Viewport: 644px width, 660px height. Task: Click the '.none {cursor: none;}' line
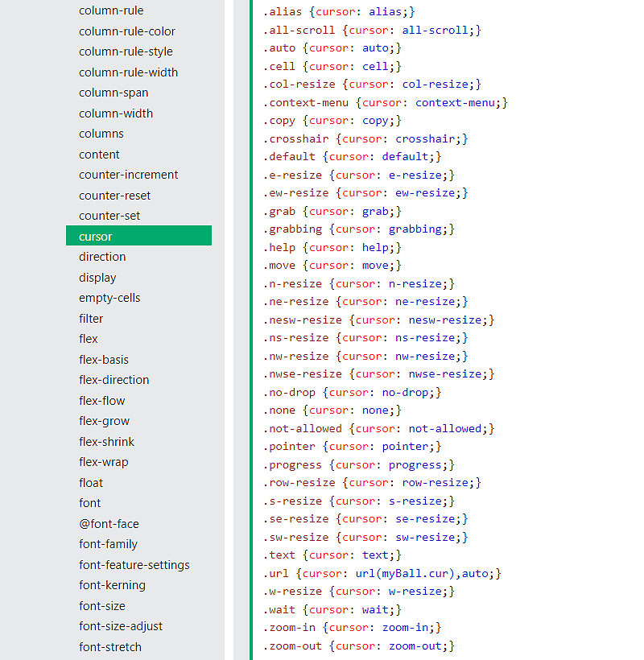[332, 410]
